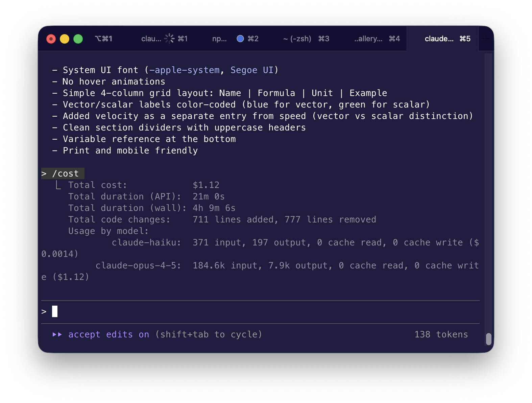This screenshot has height=403, width=532.
Task: Click the spinner icon on the 'clau...' tab
Action: [169, 39]
